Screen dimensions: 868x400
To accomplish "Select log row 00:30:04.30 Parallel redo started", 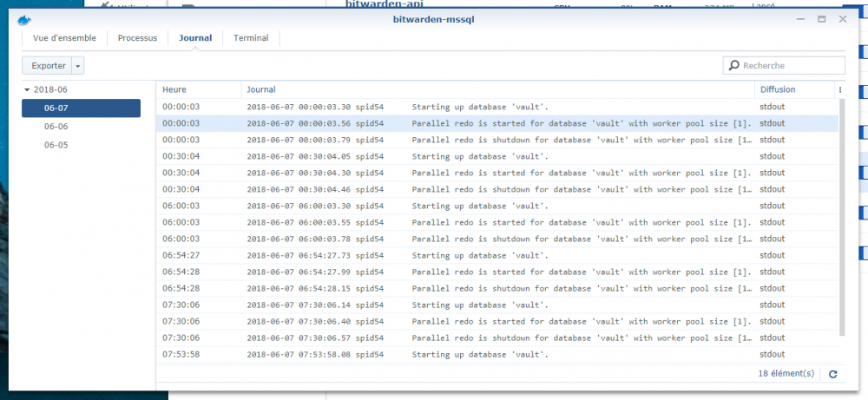I will (497, 174).
